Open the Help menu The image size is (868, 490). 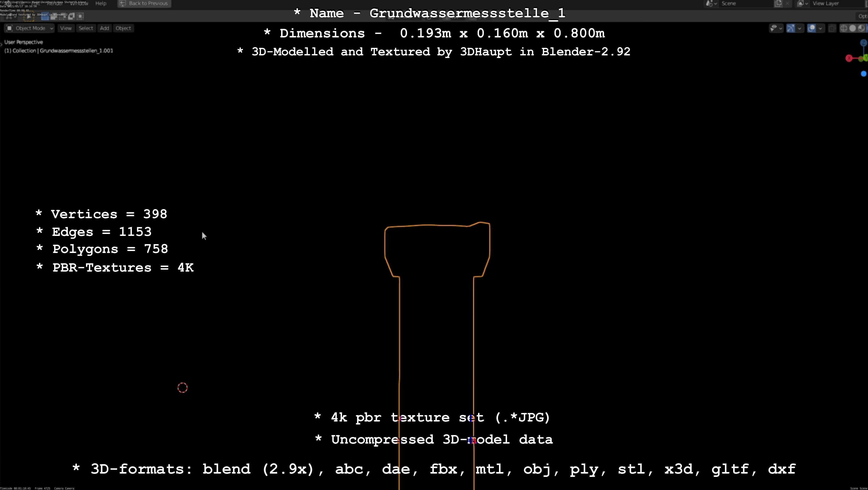coord(101,3)
